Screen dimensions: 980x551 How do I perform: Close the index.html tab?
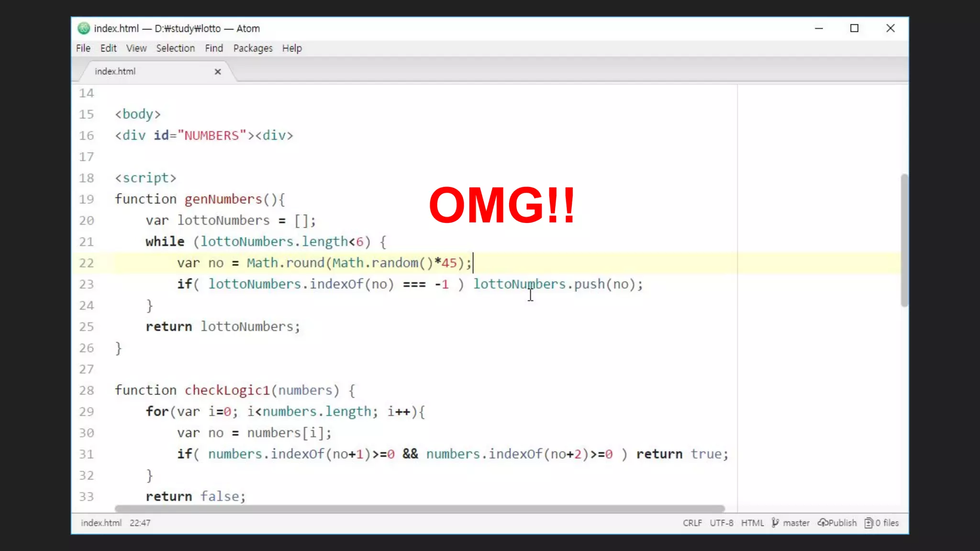coord(218,72)
